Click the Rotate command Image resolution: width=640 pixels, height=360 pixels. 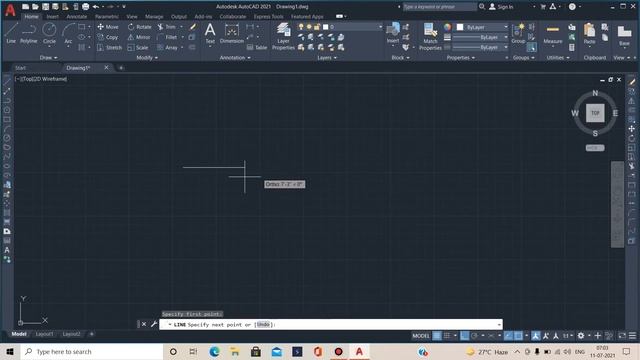[139, 27]
